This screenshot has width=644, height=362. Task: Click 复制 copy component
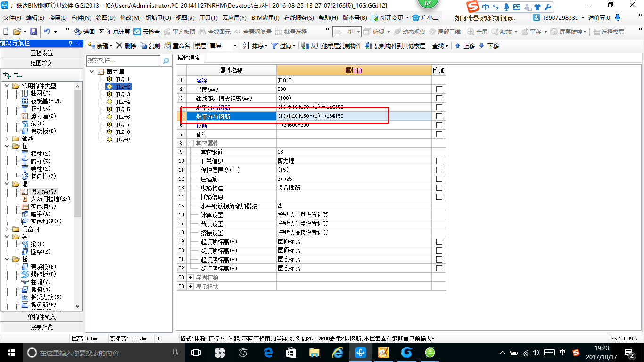coord(150,46)
